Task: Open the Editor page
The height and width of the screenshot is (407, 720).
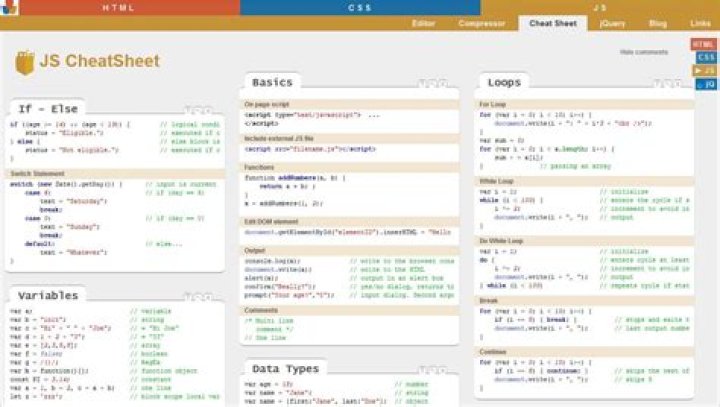Action: coord(423,23)
